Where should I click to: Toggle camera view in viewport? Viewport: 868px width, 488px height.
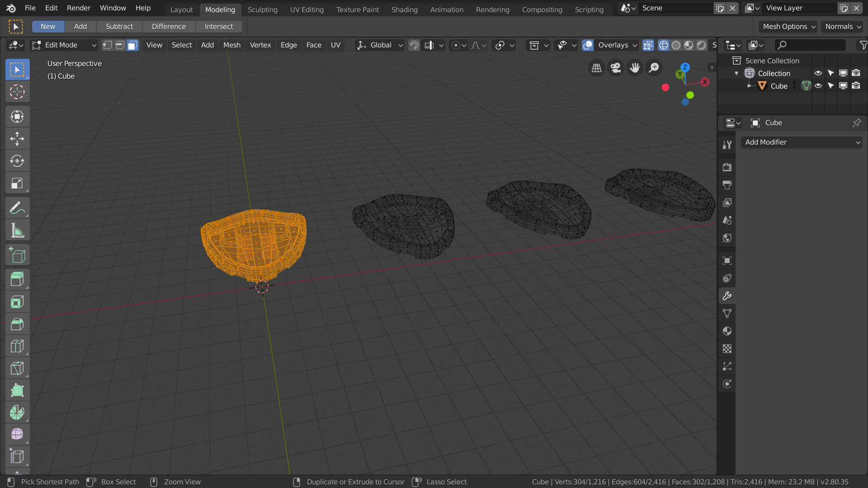click(x=616, y=68)
